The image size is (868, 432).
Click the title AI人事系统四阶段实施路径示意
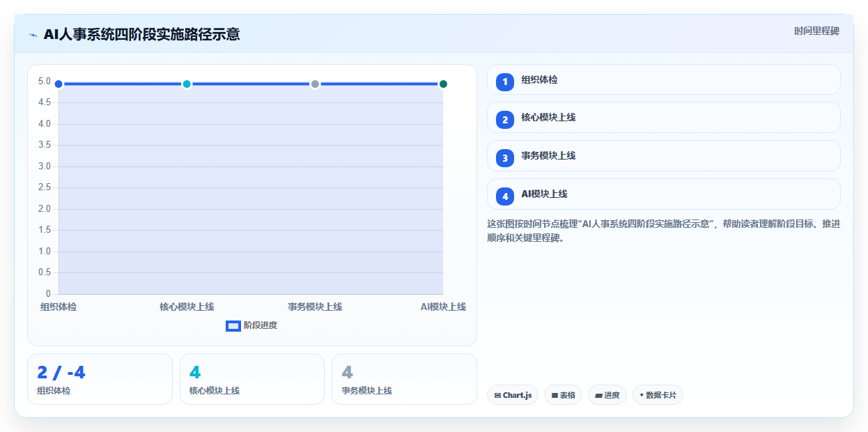141,34
